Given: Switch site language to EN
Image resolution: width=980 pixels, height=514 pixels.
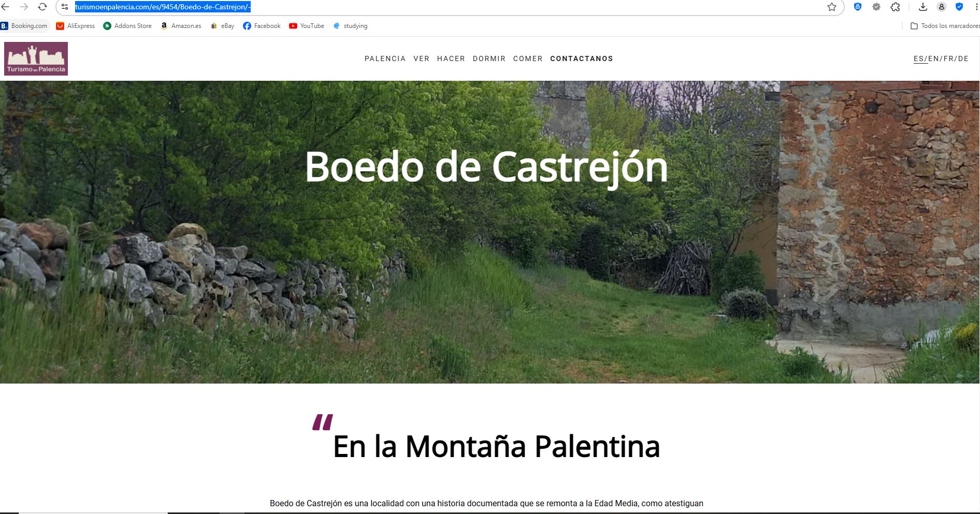Looking at the screenshot, I should (933, 59).
